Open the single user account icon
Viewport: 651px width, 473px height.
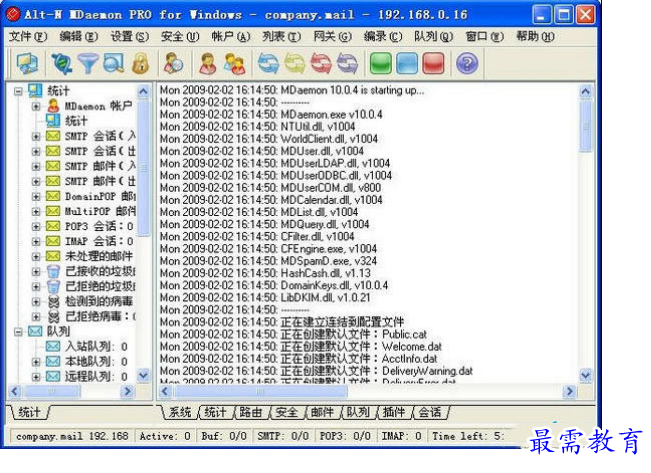tap(208, 64)
